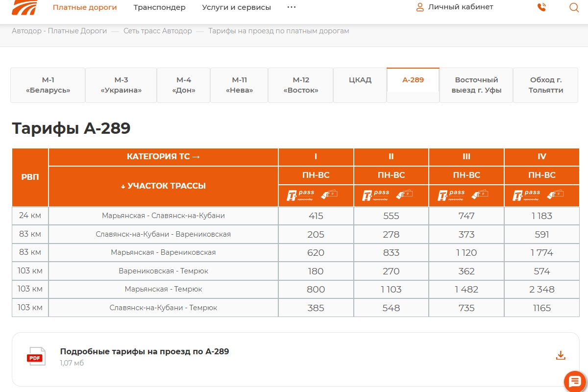This screenshot has height=392, width=588.
Task: Click the category IV column header
Action: click(x=542, y=157)
